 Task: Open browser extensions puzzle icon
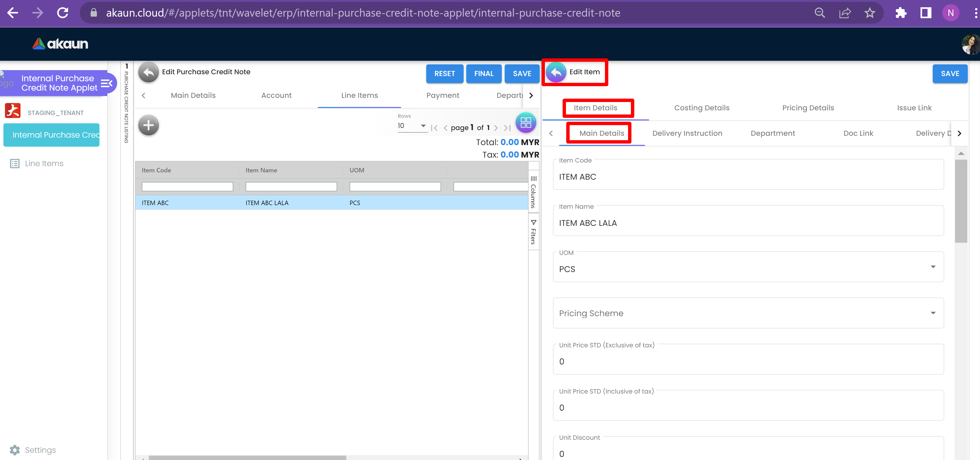[x=901, y=13]
